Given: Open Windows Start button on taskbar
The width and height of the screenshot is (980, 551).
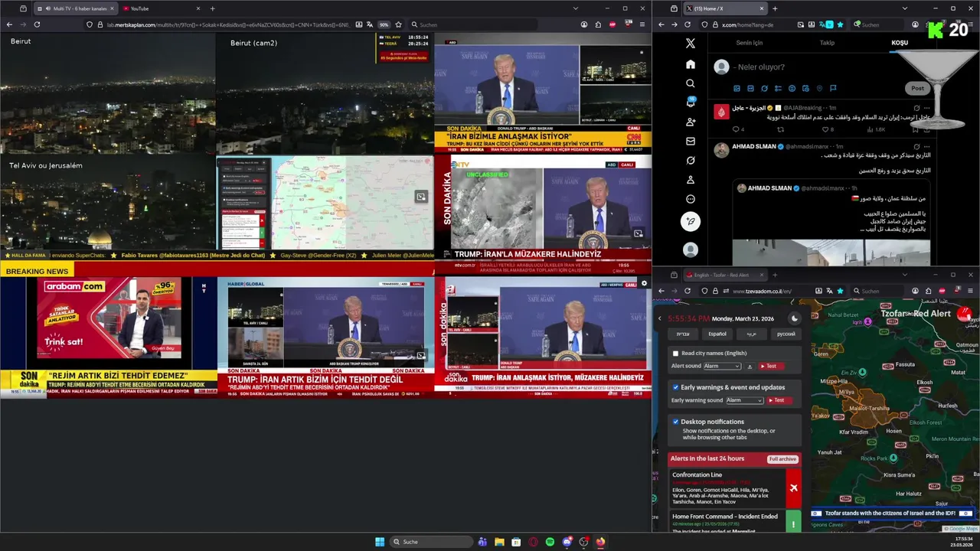Looking at the screenshot, I should pos(380,542).
